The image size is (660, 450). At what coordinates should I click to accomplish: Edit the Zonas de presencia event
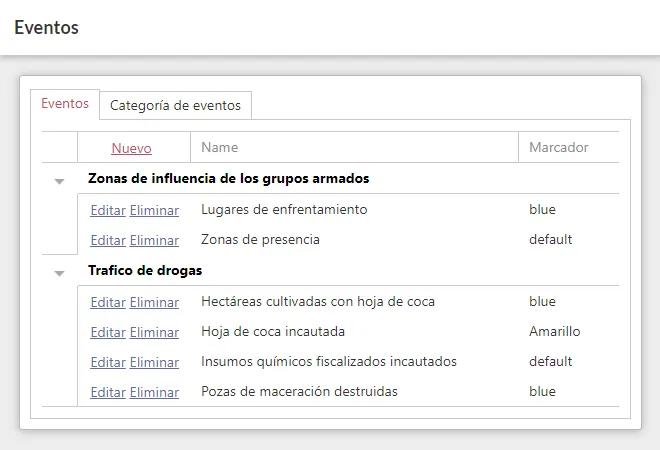108,241
